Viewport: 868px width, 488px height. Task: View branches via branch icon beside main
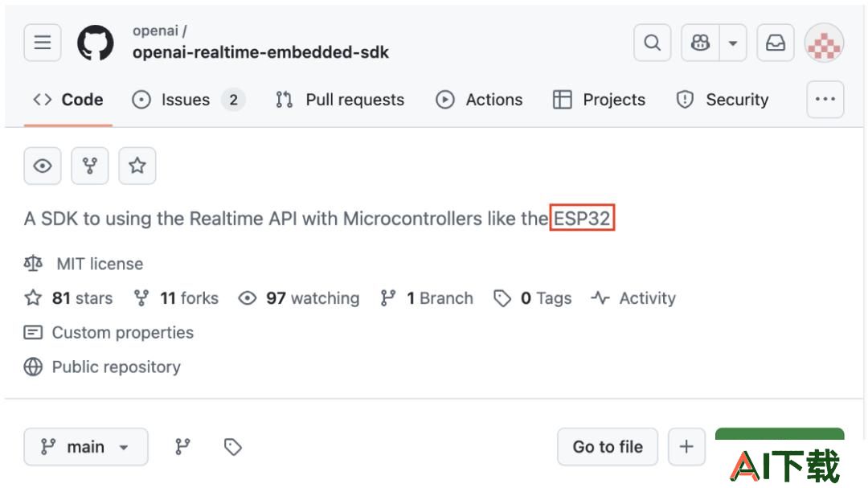pos(182,446)
